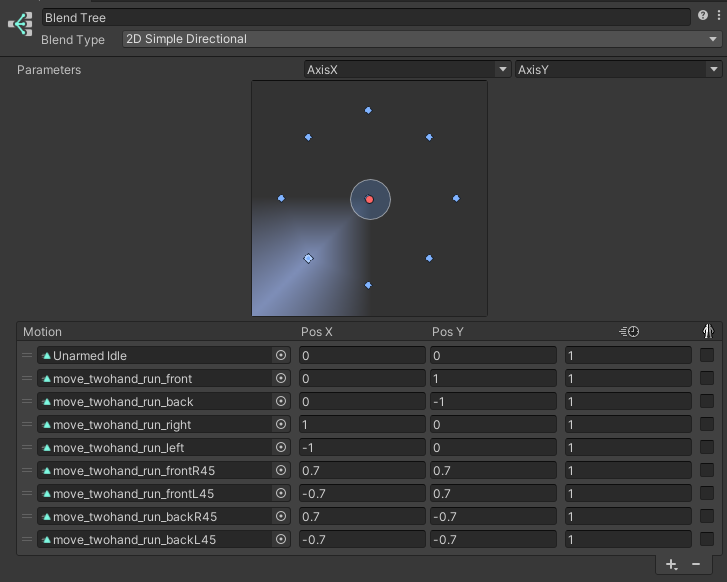Click the Pos Y column header
The height and width of the screenshot is (582, 727).
point(447,332)
